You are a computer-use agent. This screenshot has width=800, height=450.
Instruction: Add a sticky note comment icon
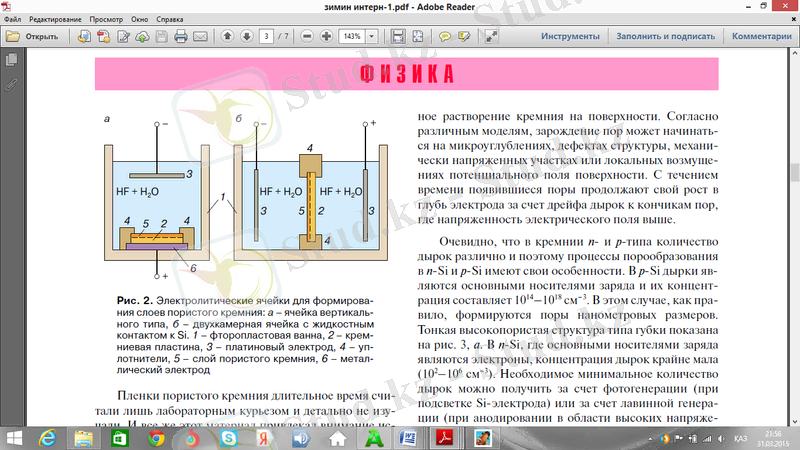click(x=445, y=37)
